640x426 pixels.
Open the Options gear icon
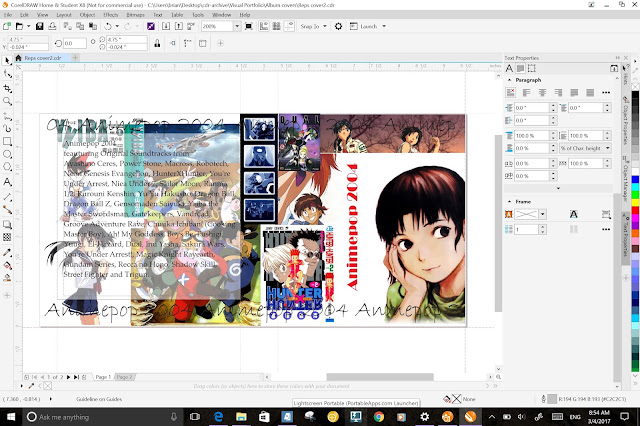coord(338,27)
